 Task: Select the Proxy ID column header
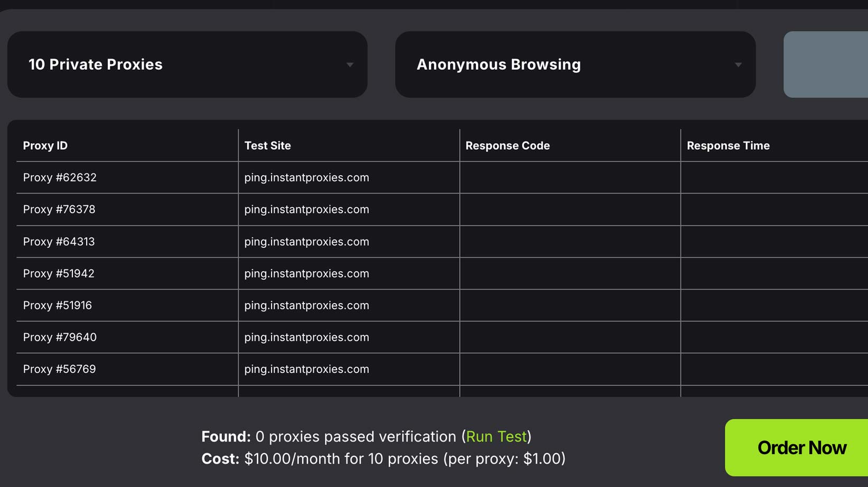coord(45,145)
